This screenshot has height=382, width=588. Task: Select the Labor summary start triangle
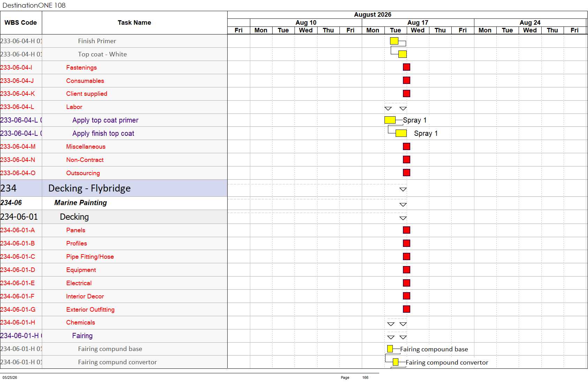(x=388, y=109)
